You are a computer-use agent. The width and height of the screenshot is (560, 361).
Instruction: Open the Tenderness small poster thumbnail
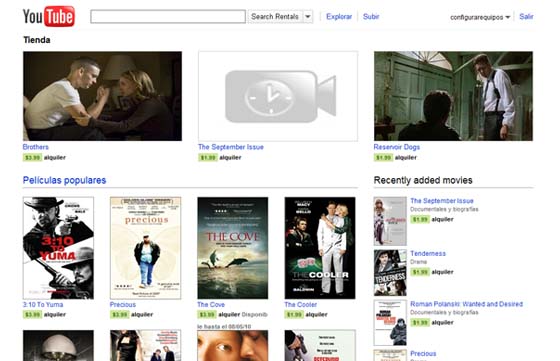click(x=390, y=273)
